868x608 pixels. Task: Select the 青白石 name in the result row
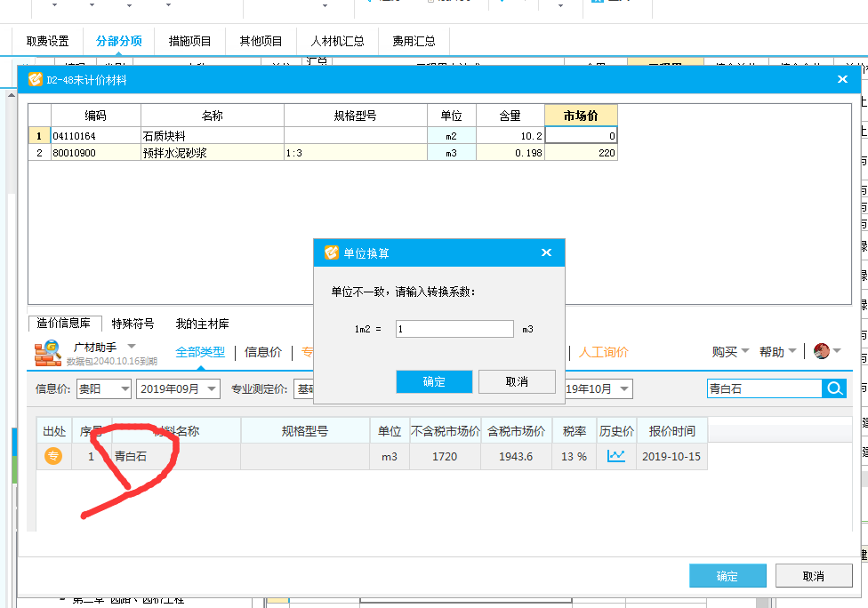(x=131, y=456)
